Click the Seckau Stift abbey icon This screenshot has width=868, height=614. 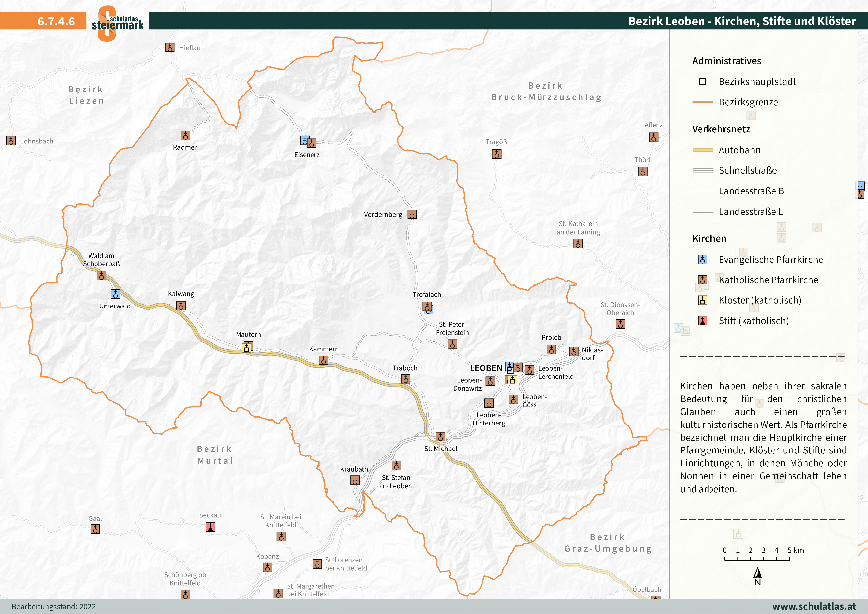(210, 527)
